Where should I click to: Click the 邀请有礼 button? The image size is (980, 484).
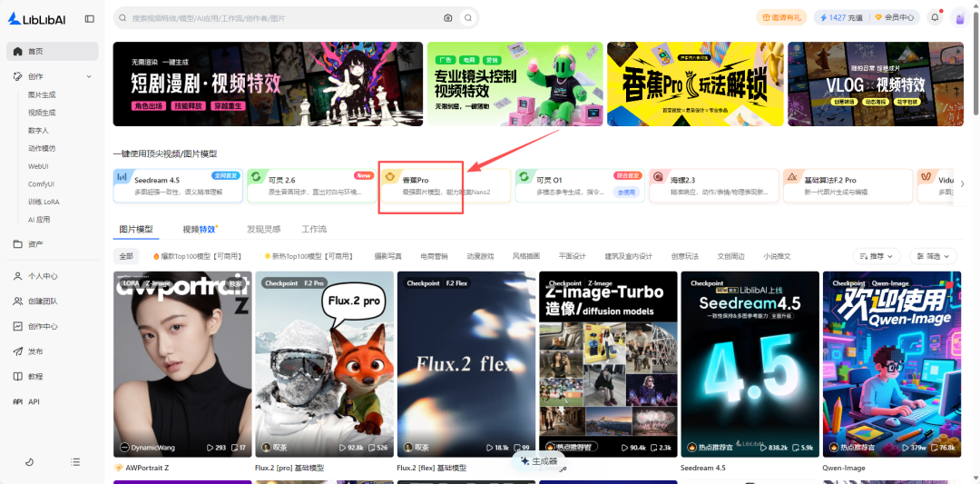(781, 17)
